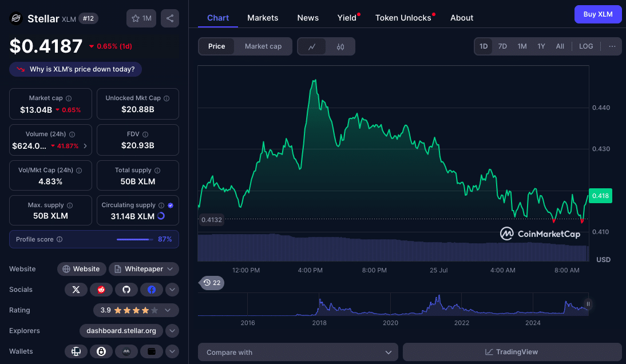This screenshot has width=626, height=364.
Task: Set chart range to 1Y
Action: 541,46
